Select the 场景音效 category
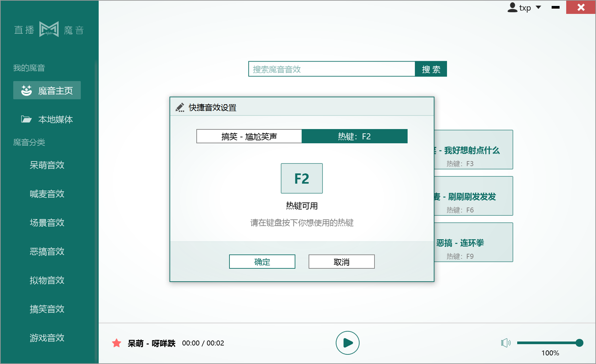This screenshot has width=596, height=364. pos(47,223)
